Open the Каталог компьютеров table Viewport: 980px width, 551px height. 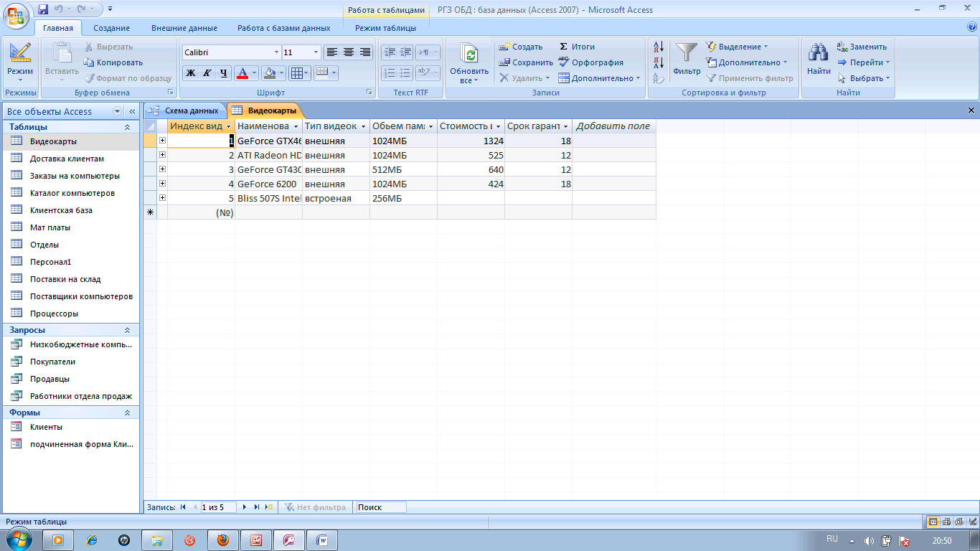(70, 193)
